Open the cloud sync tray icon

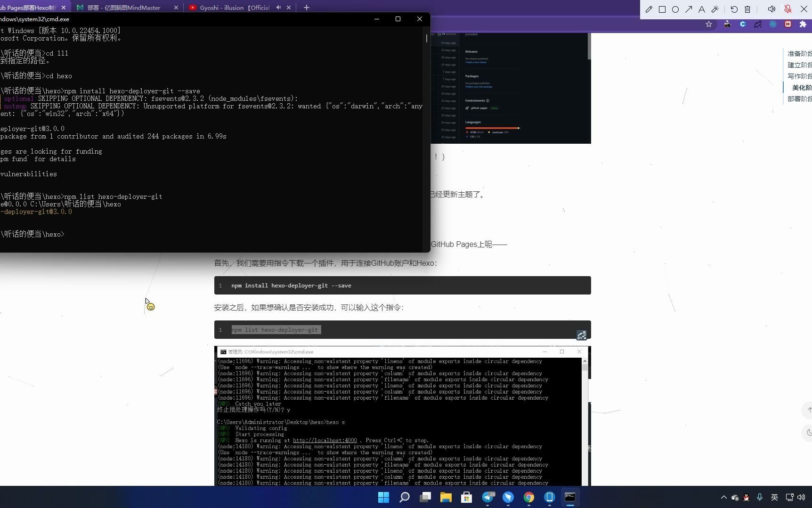click(x=735, y=497)
